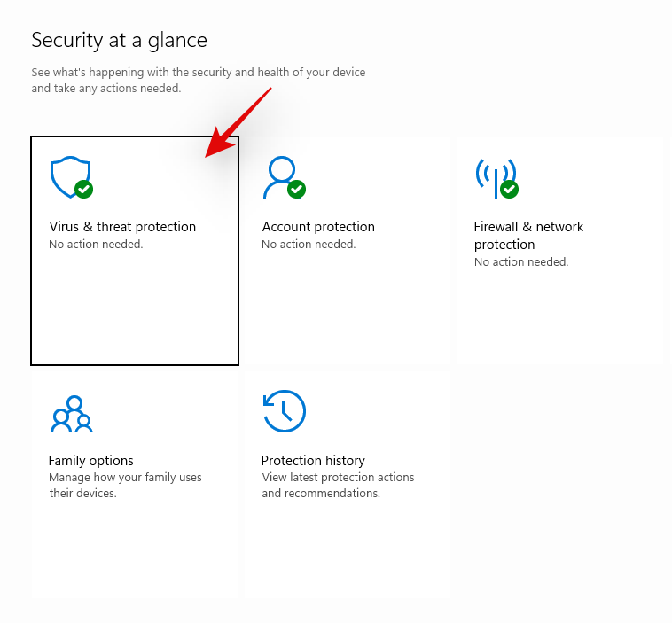The image size is (672, 623).
Task: Click "No action needed." under Account protection
Action: pyautogui.click(x=309, y=245)
